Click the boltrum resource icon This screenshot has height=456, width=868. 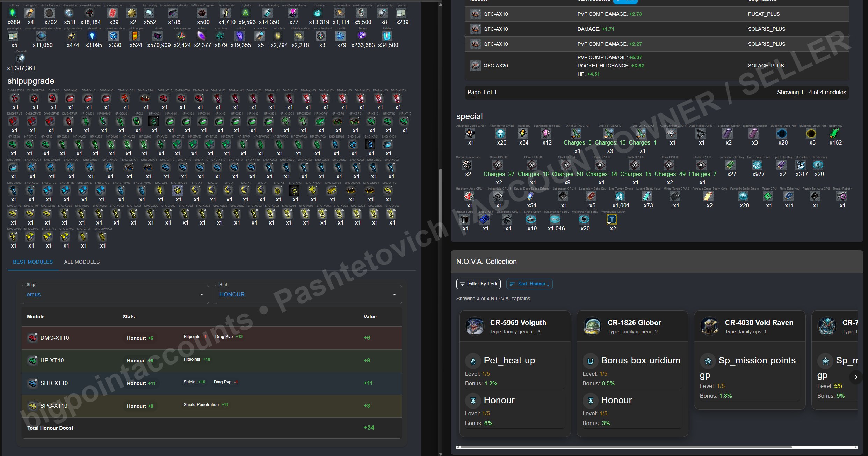pyautogui.click(x=13, y=13)
